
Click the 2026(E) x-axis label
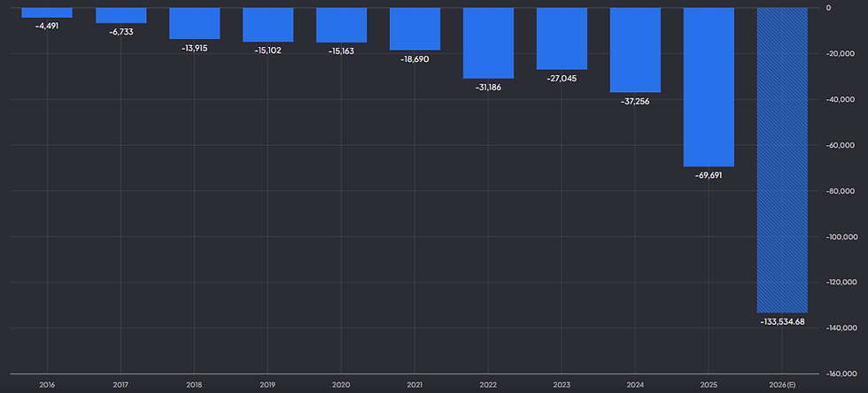point(782,384)
